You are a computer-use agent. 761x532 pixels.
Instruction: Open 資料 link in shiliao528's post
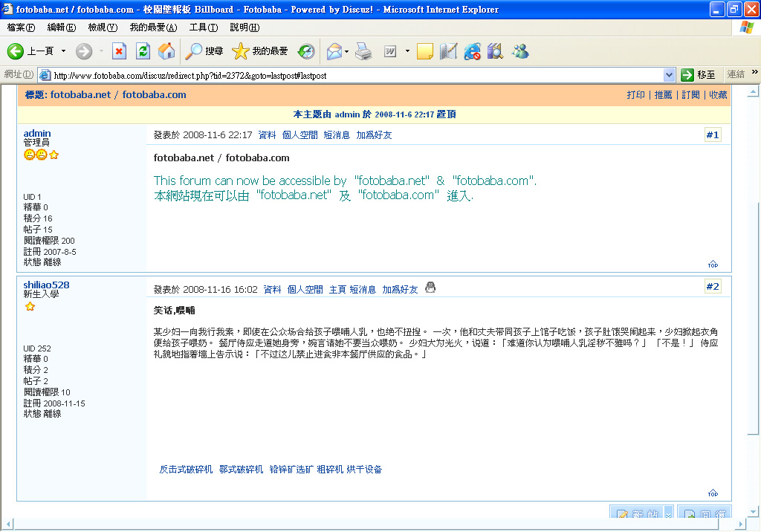pos(272,289)
